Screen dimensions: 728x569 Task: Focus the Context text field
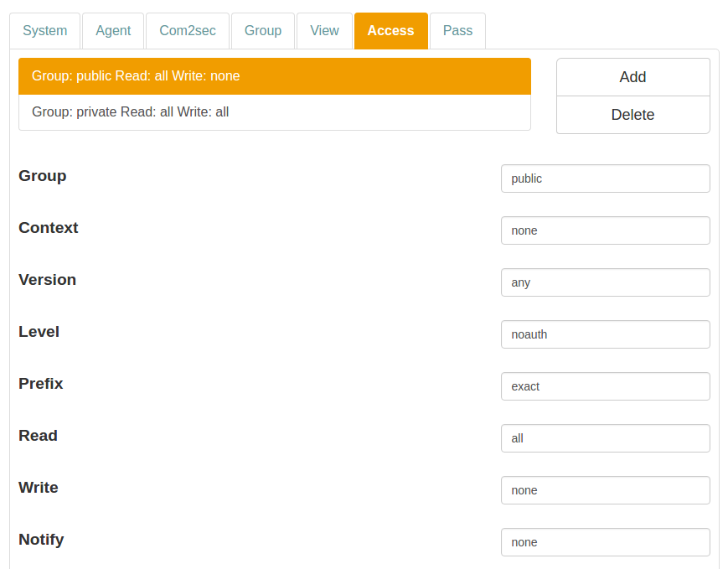pyautogui.click(x=605, y=230)
